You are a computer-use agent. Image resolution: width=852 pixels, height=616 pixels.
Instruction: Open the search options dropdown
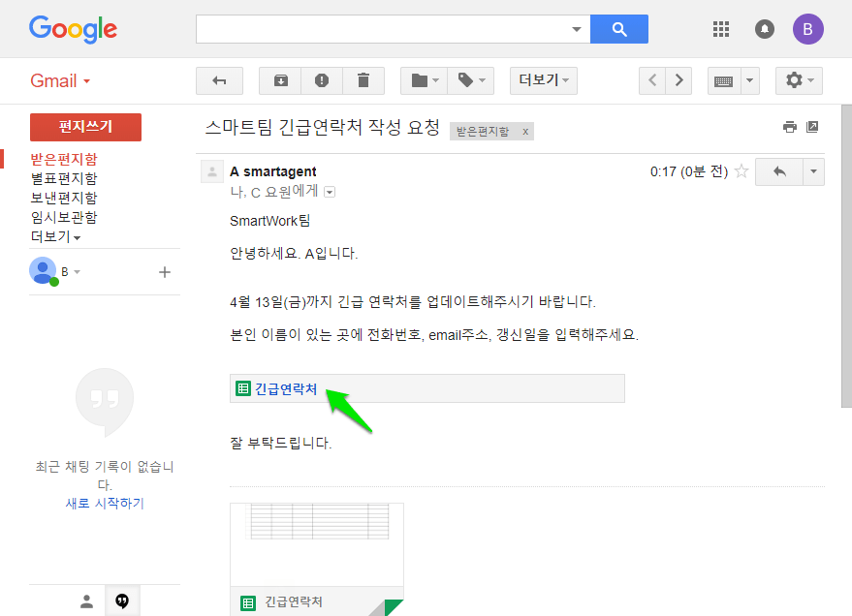click(x=578, y=29)
